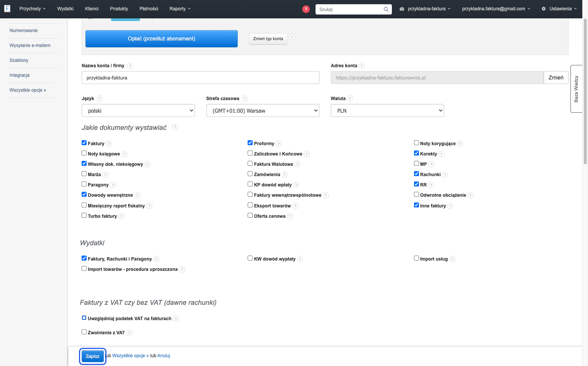The width and height of the screenshot is (588, 366).
Task: Click the Nazwa konta / firmy input field
Action: 200,78
